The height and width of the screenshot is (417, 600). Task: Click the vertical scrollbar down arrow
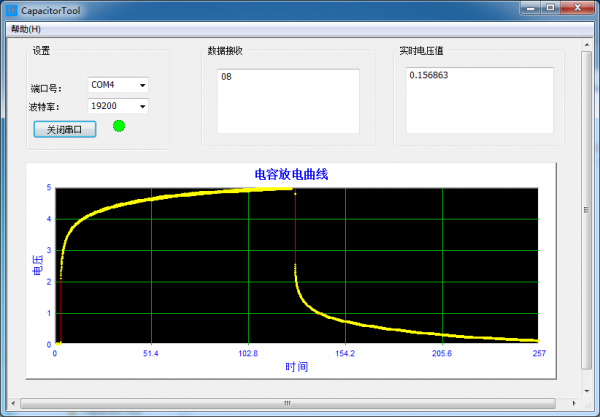[x=587, y=391]
